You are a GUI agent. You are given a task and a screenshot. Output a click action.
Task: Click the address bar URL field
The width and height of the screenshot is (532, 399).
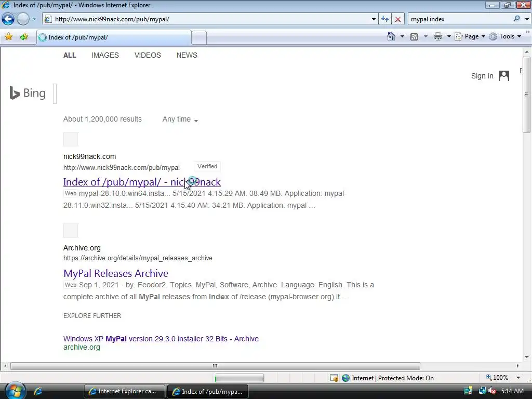(x=210, y=19)
